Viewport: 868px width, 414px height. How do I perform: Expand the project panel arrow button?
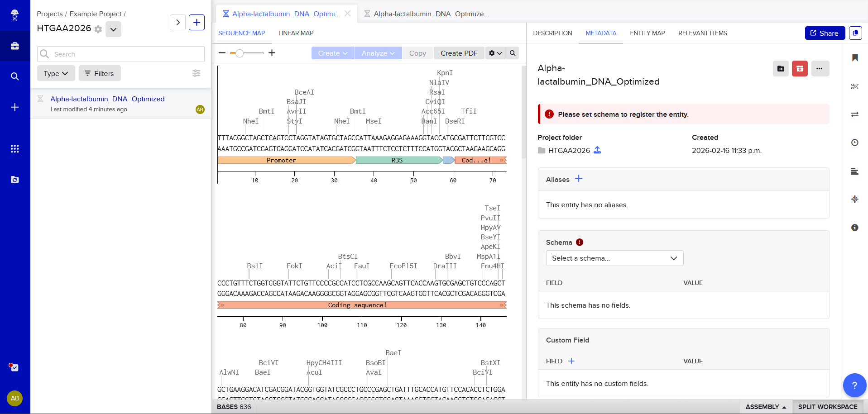[x=178, y=22]
